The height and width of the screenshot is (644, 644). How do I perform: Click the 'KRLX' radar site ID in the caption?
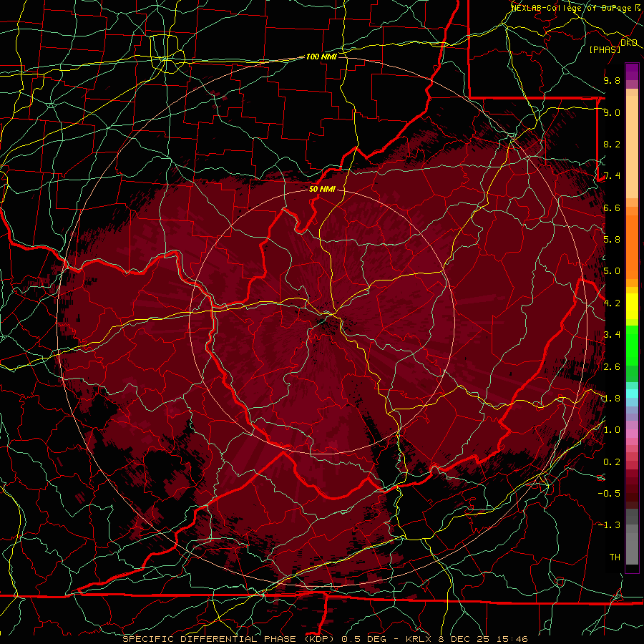(419, 639)
